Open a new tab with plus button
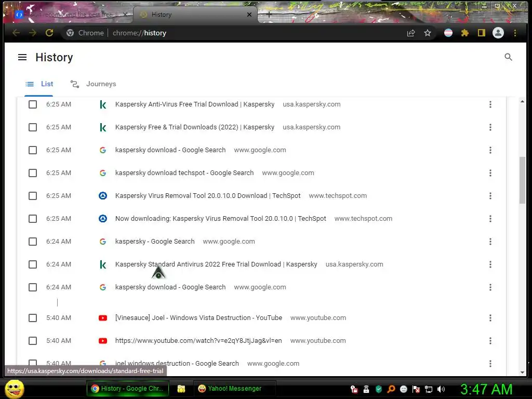The image size is (532, 399). (x=269, y=15)
